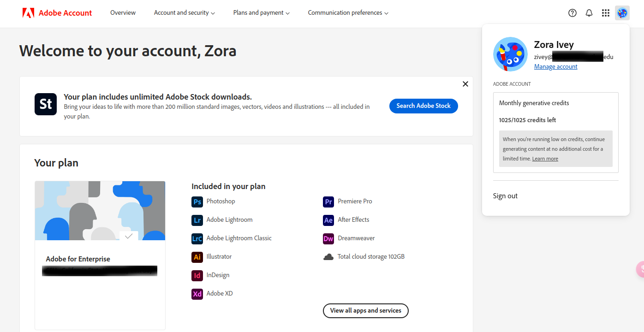Click the Your plan heading
The height and width of the screenshot is (332, 644).
(x=56, y=163)
